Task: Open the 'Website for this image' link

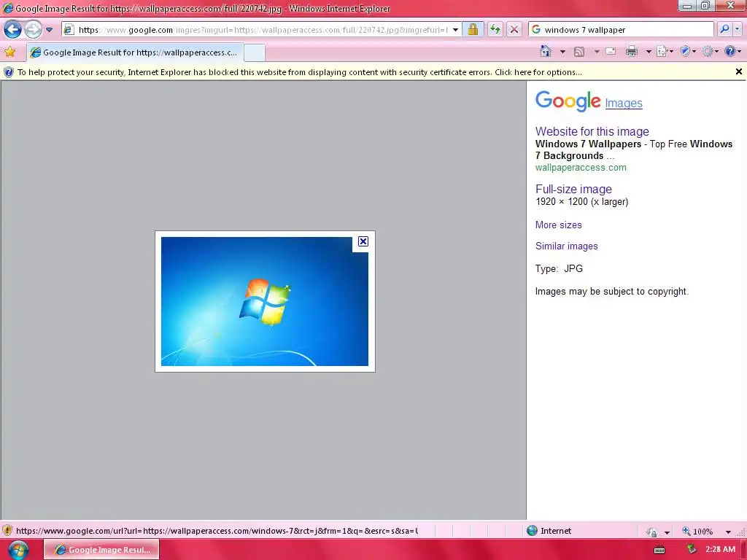Action: coord(592,131)
